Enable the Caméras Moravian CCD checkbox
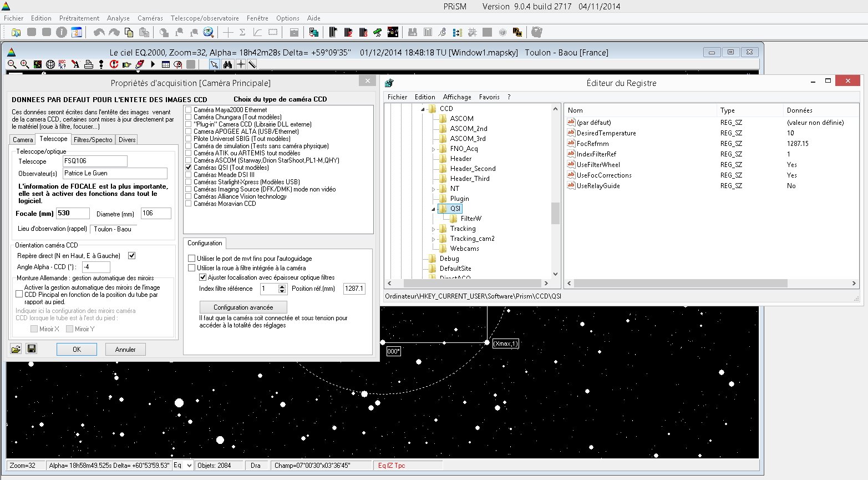Screen dimensions: 868x480 point(189,204)
